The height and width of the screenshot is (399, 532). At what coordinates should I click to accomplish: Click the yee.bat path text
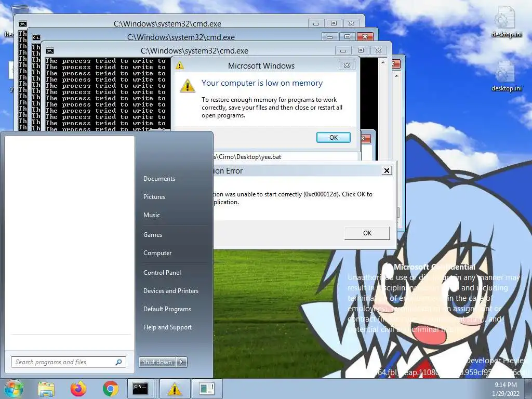tap(247, 157)
